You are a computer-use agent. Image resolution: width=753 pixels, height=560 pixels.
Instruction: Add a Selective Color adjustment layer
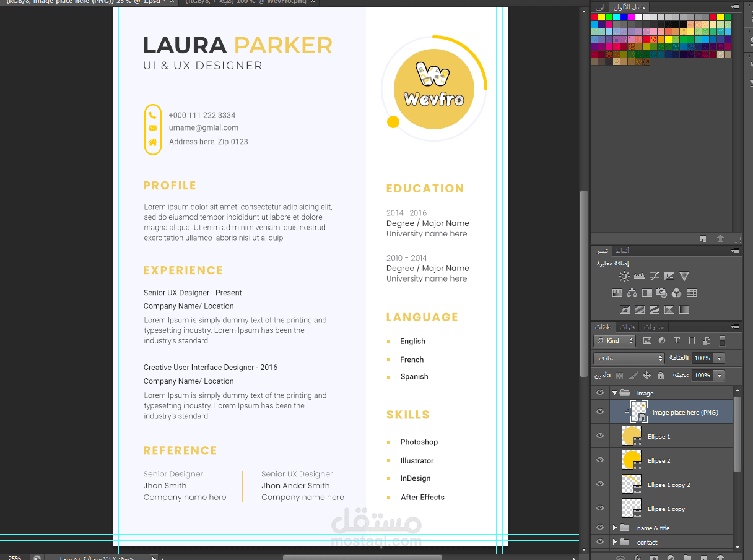click(669, 310)
